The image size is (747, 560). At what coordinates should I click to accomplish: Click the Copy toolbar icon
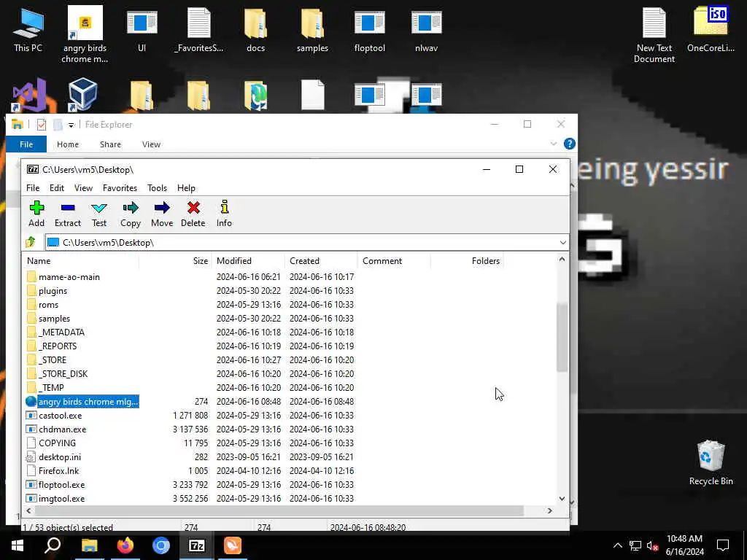coord(130,214)
